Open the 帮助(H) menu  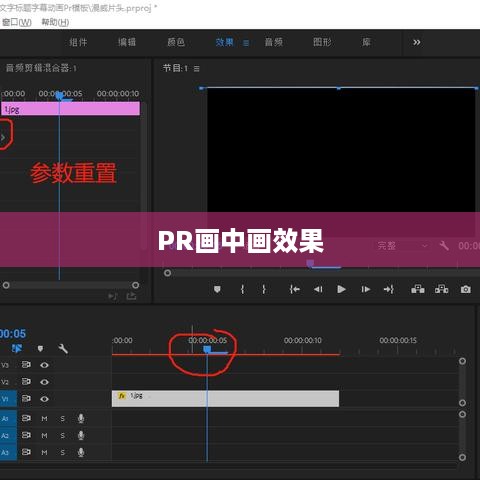(x=55, y=22)
